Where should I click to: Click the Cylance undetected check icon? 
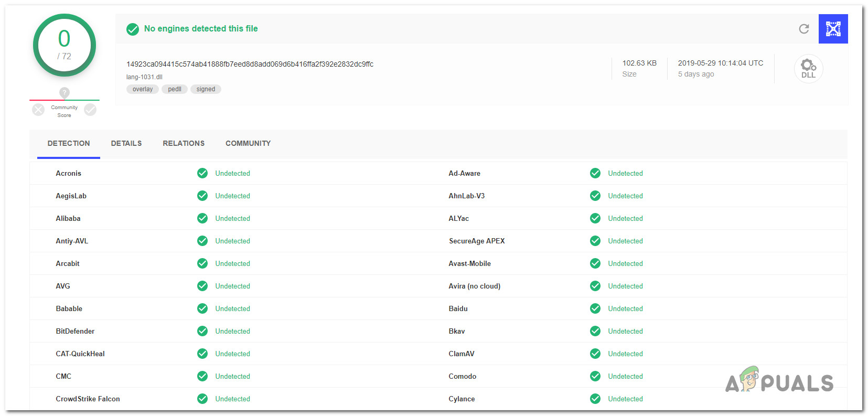pyautogui.click(x=595, y=399)
